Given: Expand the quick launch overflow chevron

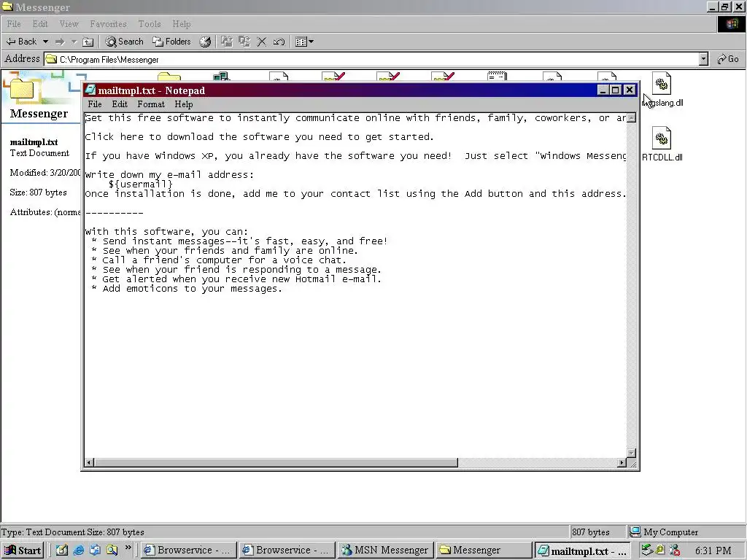Looking at the screenshot, I should (128, 548).
